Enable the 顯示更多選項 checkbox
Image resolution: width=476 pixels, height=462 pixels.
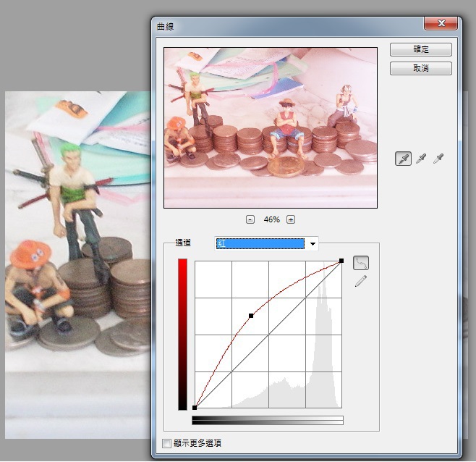point(166,443)
